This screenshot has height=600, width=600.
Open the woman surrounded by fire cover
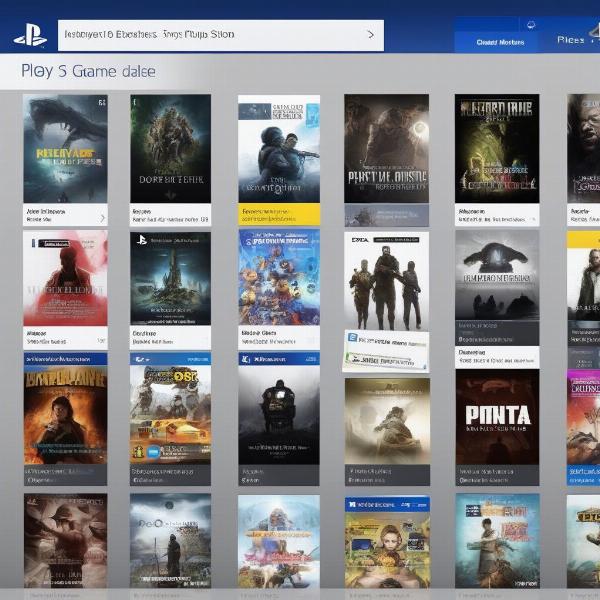pyautogui.click(x=65, y=415)
